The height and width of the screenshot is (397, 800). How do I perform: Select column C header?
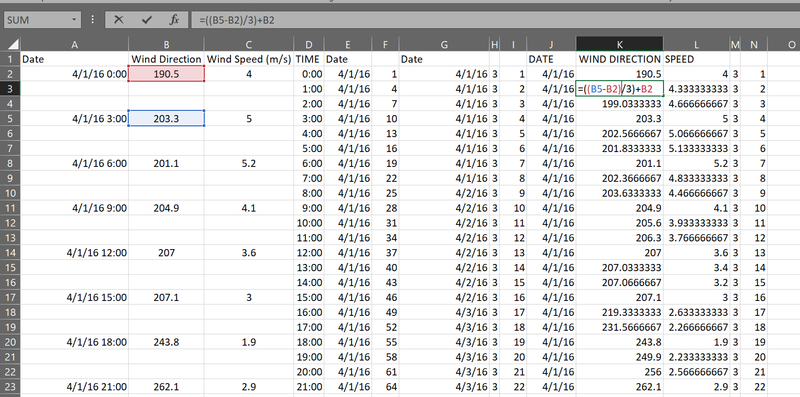point(248,44)
